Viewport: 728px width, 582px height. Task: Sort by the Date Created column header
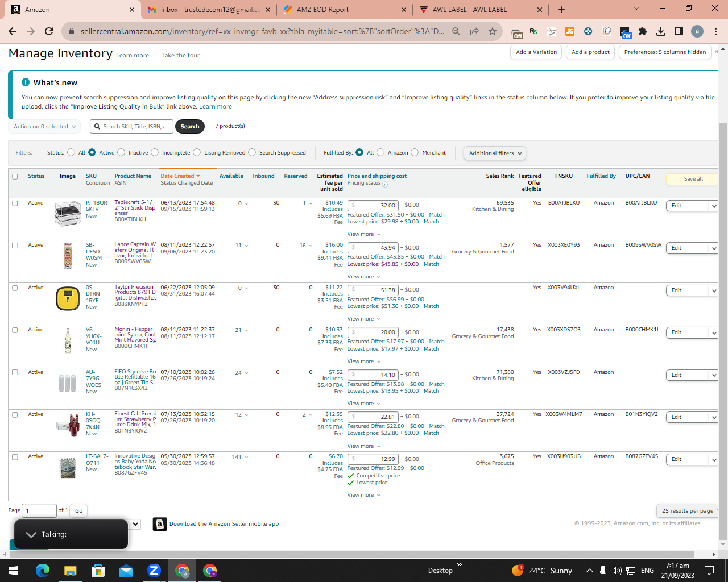[x=180, y=176]
